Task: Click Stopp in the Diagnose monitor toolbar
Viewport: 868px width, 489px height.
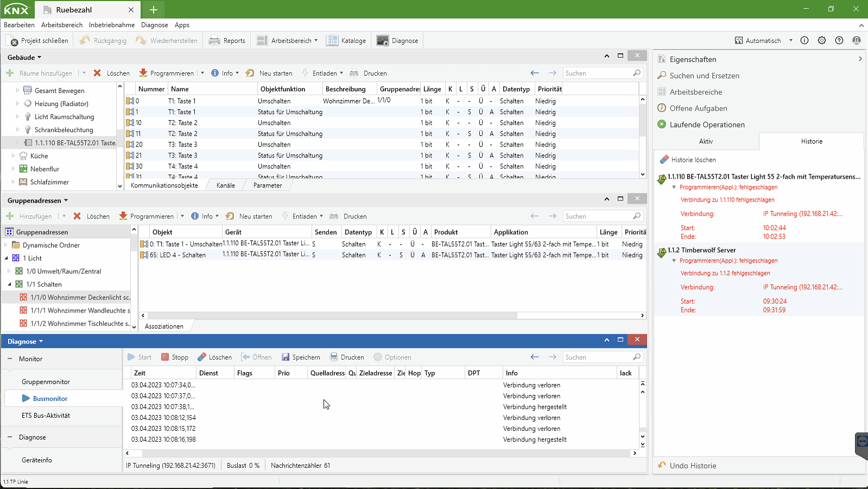Action: click(175, 358)
